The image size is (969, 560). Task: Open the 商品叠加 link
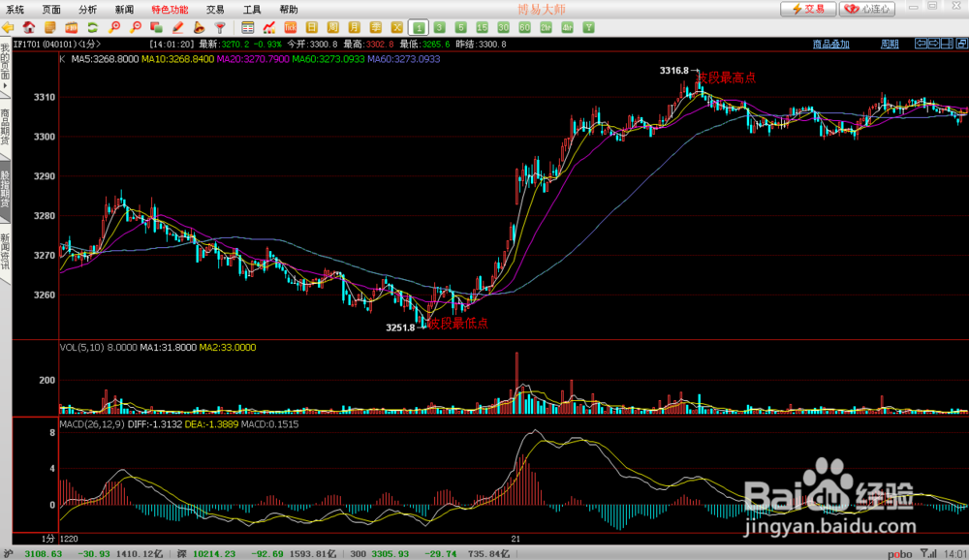pos(830,44)
